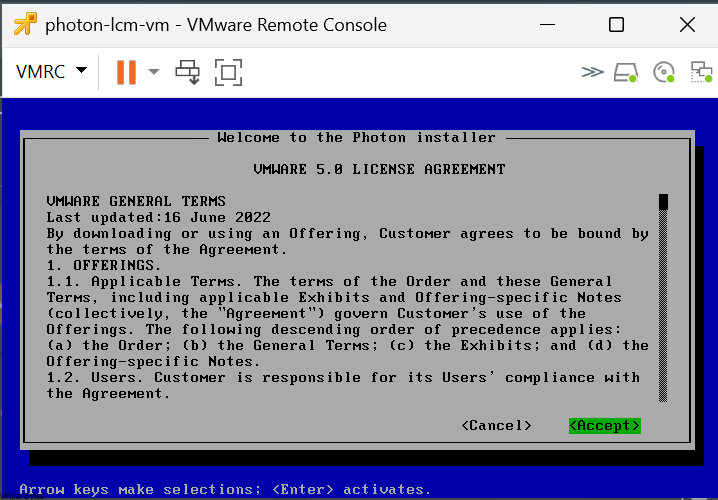The width and height of the screenshot is (718, 500).
Task: Enter full screen mode
Action: pyautogui.click(x=228, y=72)
